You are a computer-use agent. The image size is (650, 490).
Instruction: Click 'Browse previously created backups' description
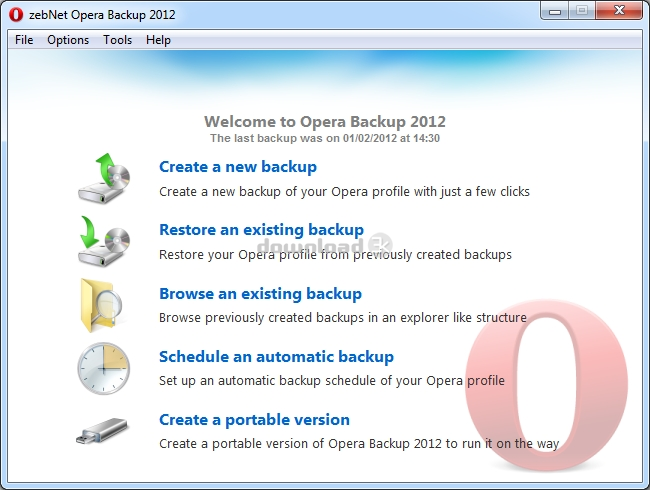pos(261,318)
